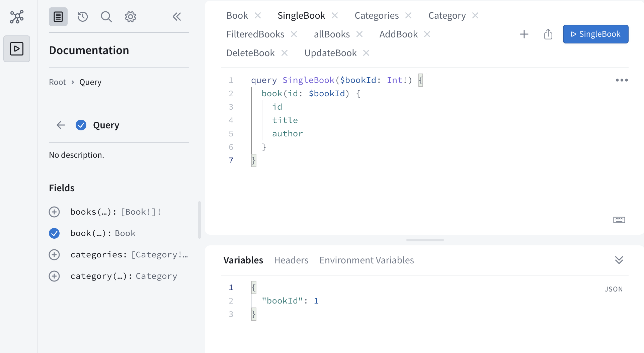Close the UpdateBook tab
The image size is (644, 353).
click(366, 53)
